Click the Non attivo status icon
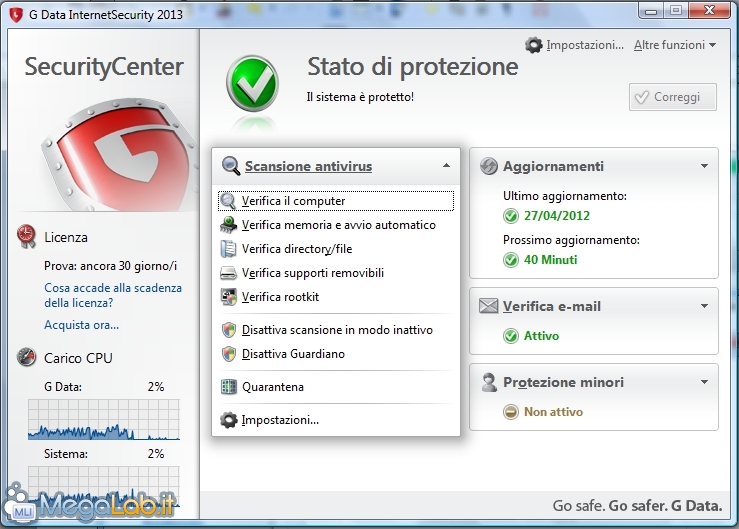The image size is (739, 529). (510, 412)
